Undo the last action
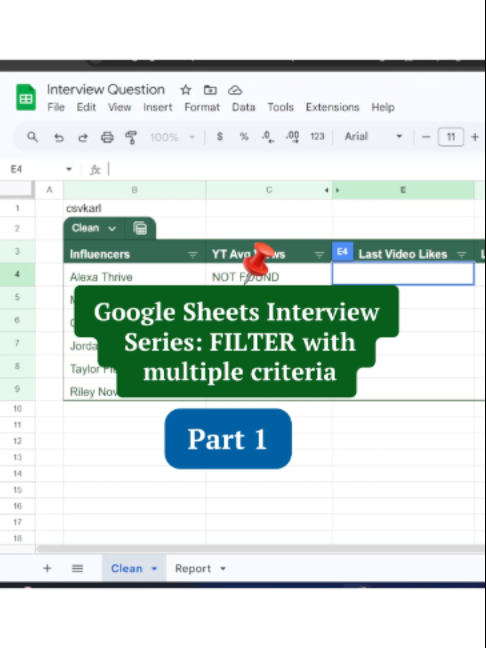This screenshot has height=648, width=486. [59, 137]
